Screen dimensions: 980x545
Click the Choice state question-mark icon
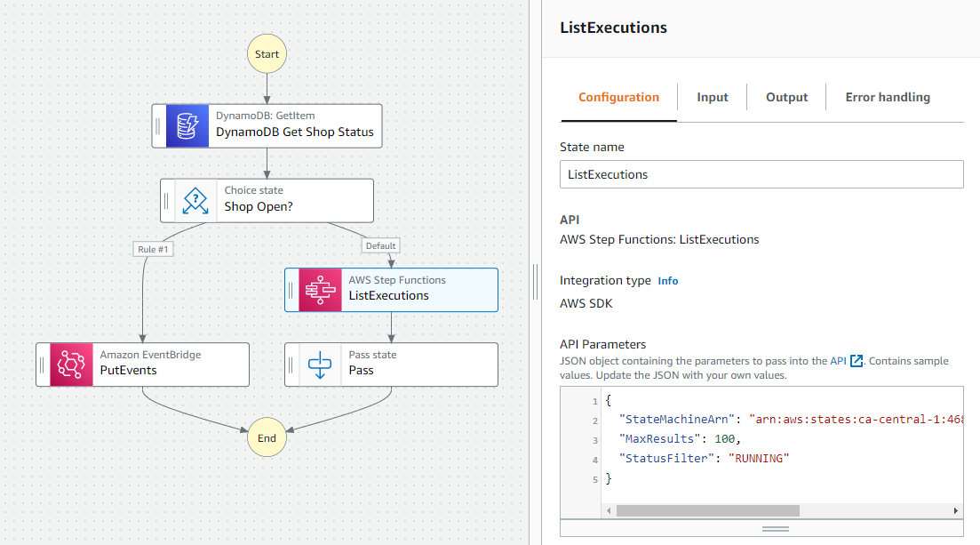tap(195, 201)
